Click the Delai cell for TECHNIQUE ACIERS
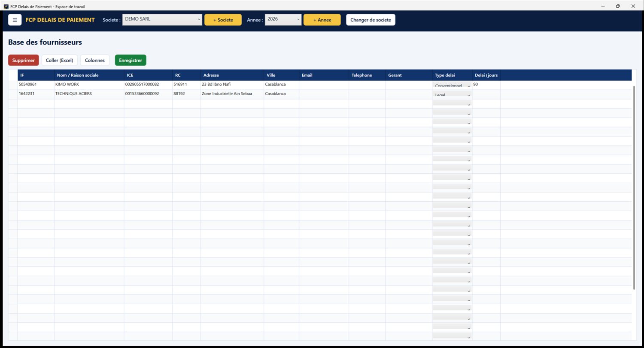The image size is (644, 348). pos(486,94)
